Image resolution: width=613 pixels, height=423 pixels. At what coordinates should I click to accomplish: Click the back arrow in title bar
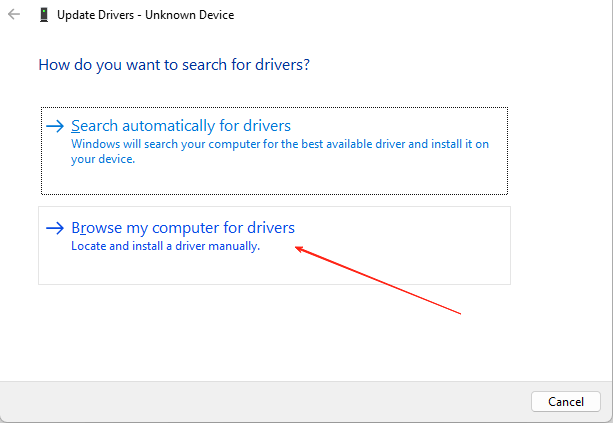click(14, 16)
